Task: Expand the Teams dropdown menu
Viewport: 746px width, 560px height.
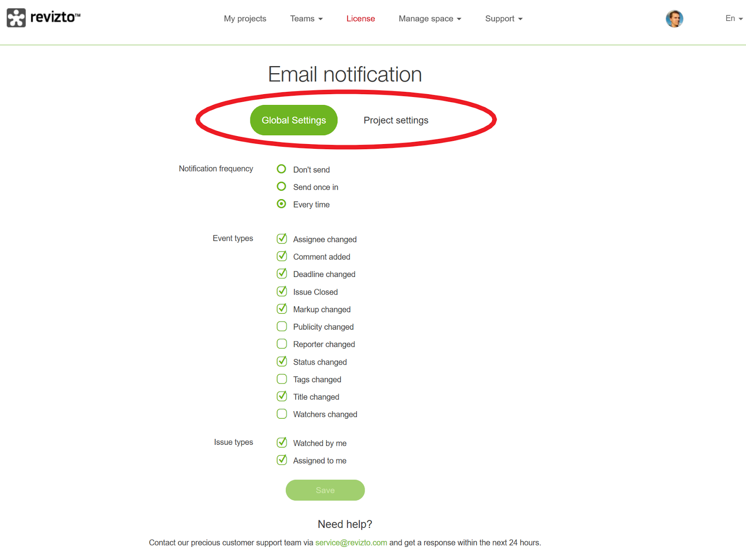Action: coord(306,19)
